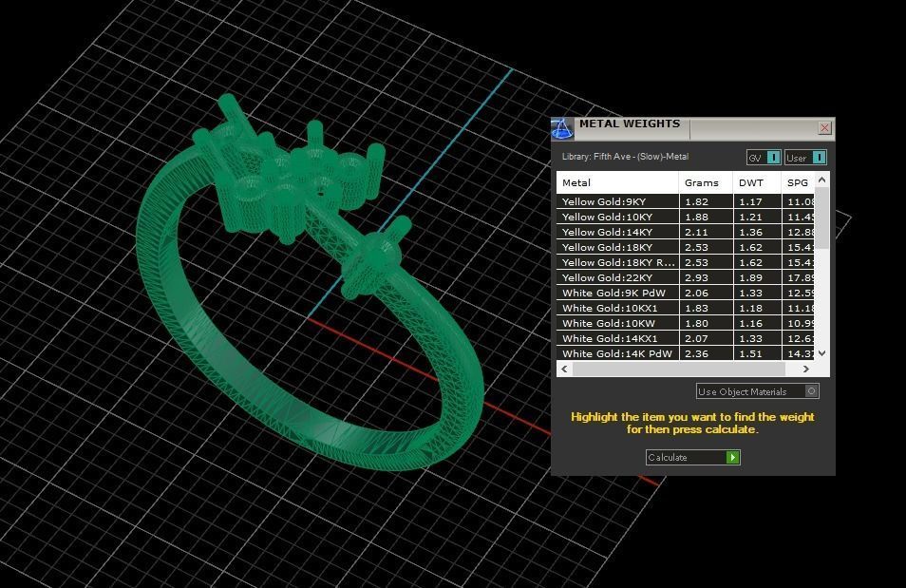The width and height of the screenshot is (906, 588).
Task: Click the horizontal scroll left arrow
Action: coord(564,369)
